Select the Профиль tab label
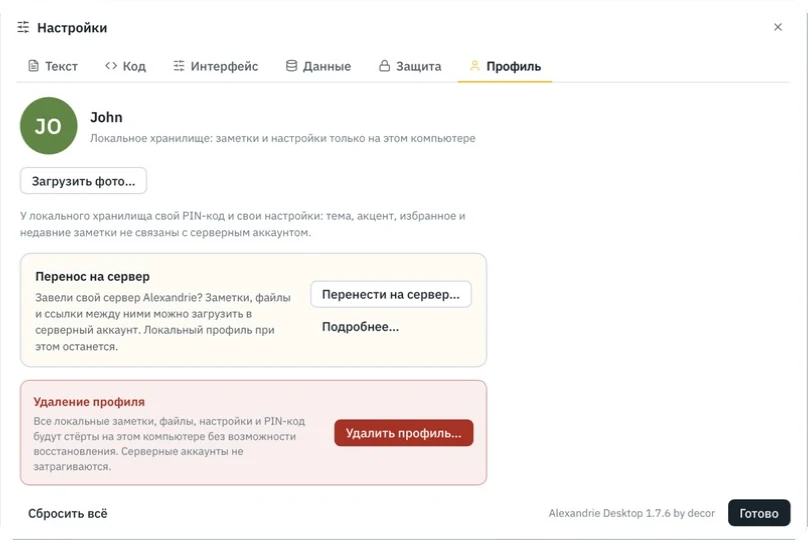Image resolution: width=808 pixels, height=540 pixels. coord(514,66)
